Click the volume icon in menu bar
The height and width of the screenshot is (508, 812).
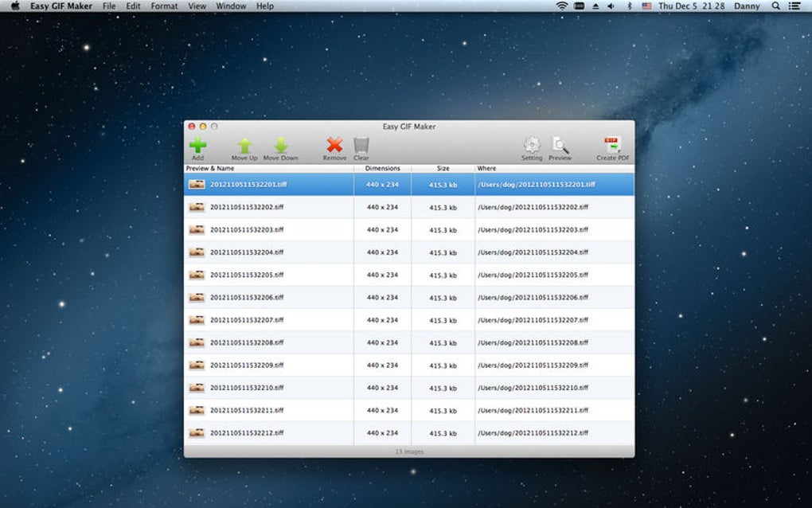coord(611,6)
